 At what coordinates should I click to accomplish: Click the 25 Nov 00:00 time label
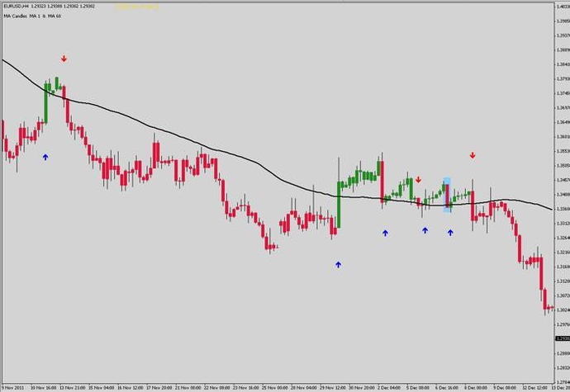coord(275,387)
